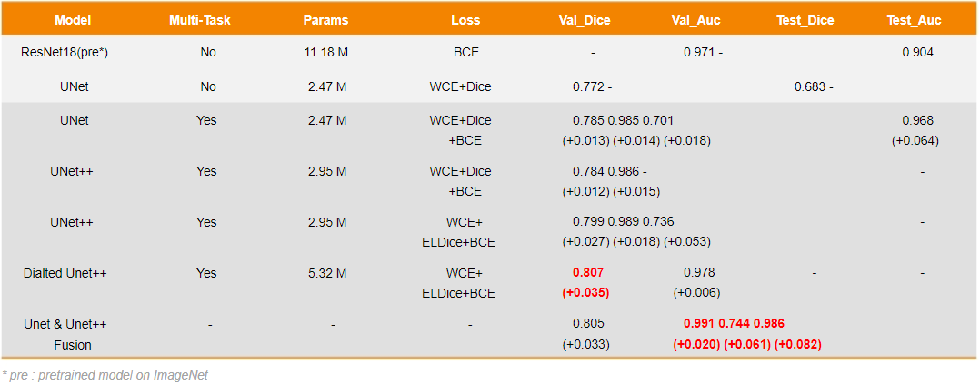Click the Dialted Unet++ model name
Viewport: 980px width, 385px height.
pyautogui.click(x=65, y=273)
